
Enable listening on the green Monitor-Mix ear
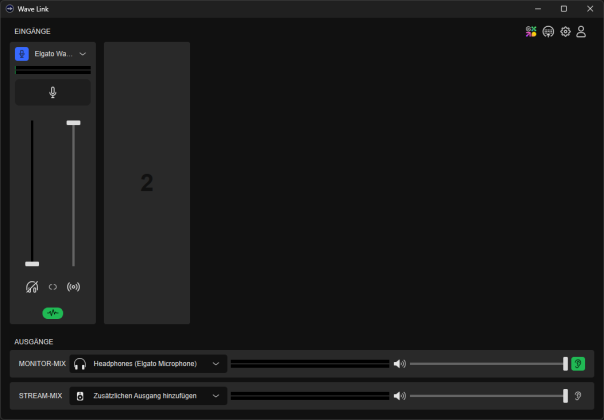[x=578, y=364]
